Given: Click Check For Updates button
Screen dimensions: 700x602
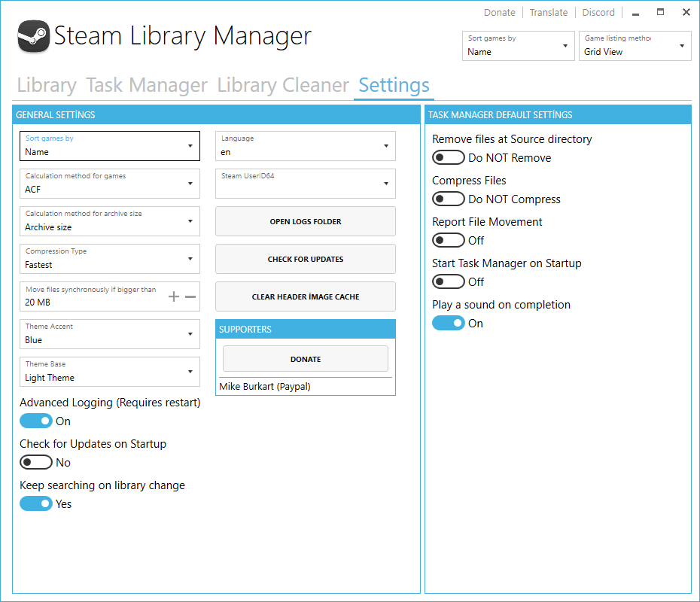Looking at the screenshot, I should [x=306, y=259].
